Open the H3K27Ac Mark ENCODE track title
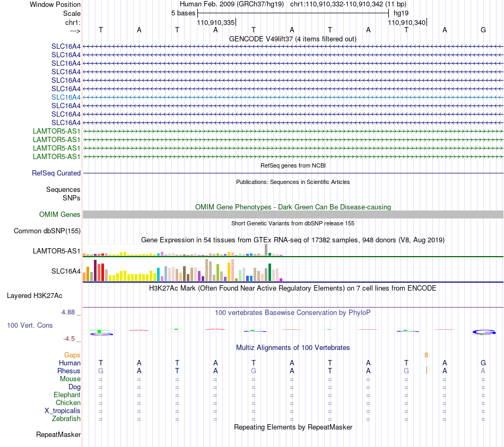 point(293,288)
